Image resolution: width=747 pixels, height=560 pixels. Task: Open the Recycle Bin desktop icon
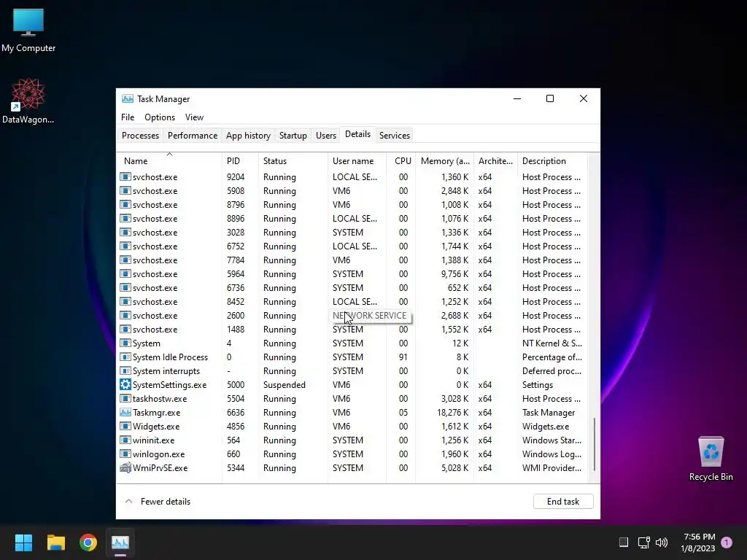pyautogui.click(x=711, y=459)
